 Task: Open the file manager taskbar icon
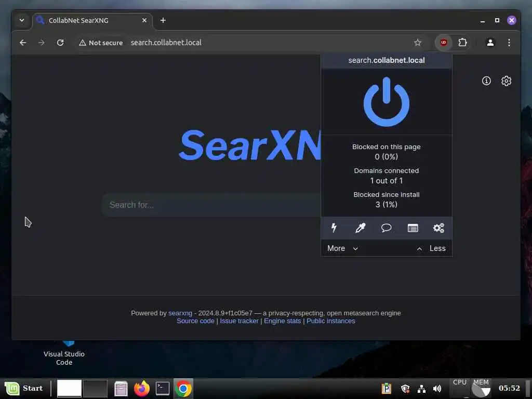(121, 388)
